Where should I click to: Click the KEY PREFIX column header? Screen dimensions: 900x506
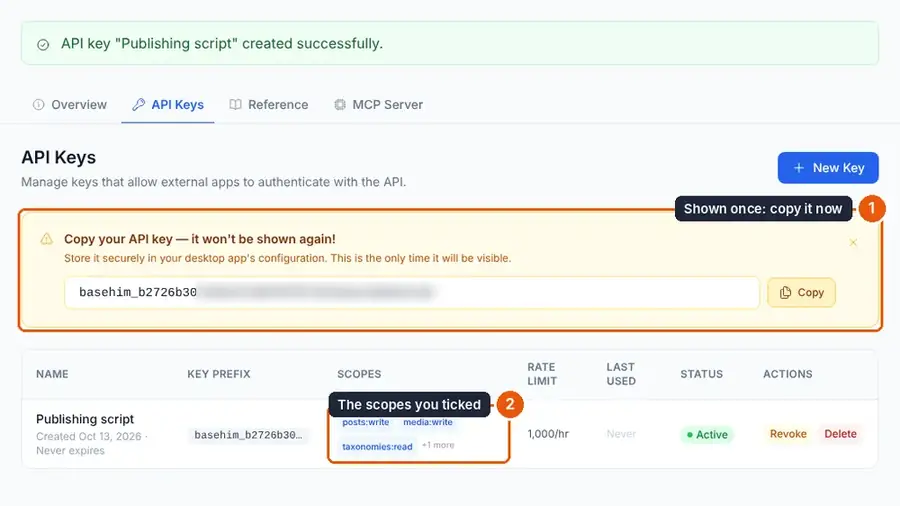(x=219, y=374)
